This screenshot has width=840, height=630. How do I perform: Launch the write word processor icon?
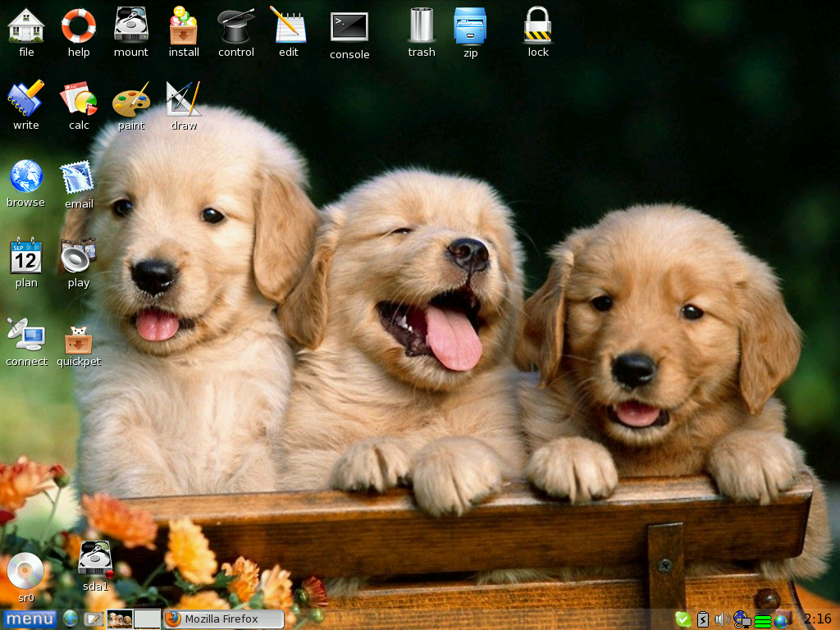click(x=25, y=98)
